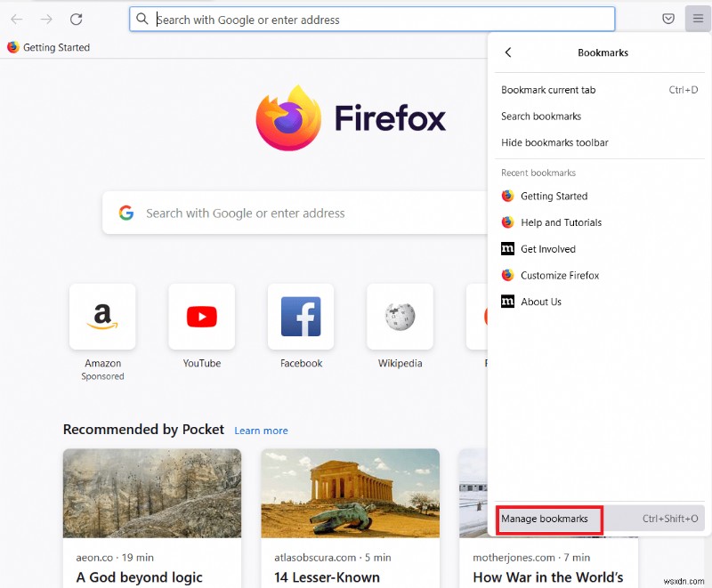The height and width of the screenshot is (588, 712).
Task: Hide the bookmarks toolbar
Action: tap(554, 142)
